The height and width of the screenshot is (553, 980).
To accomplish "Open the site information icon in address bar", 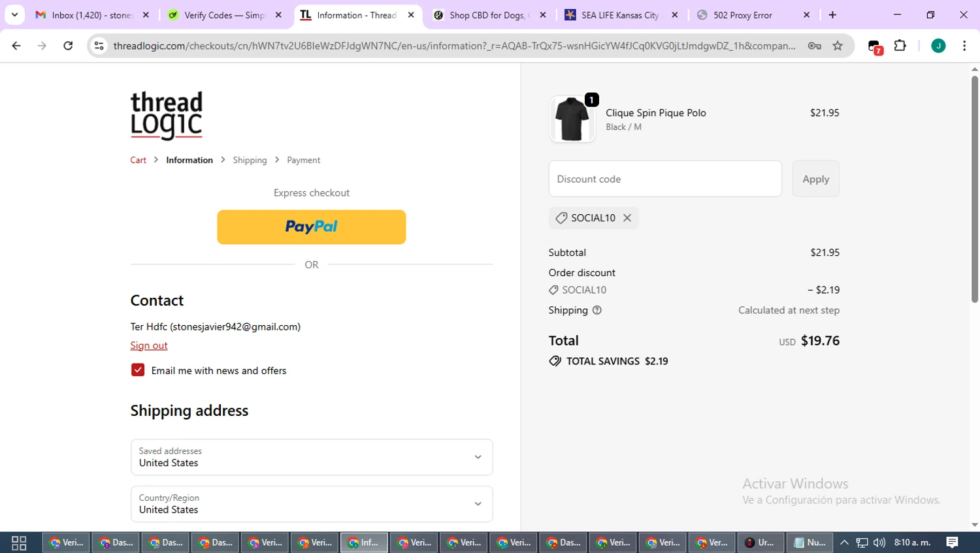I will [99, 46].
